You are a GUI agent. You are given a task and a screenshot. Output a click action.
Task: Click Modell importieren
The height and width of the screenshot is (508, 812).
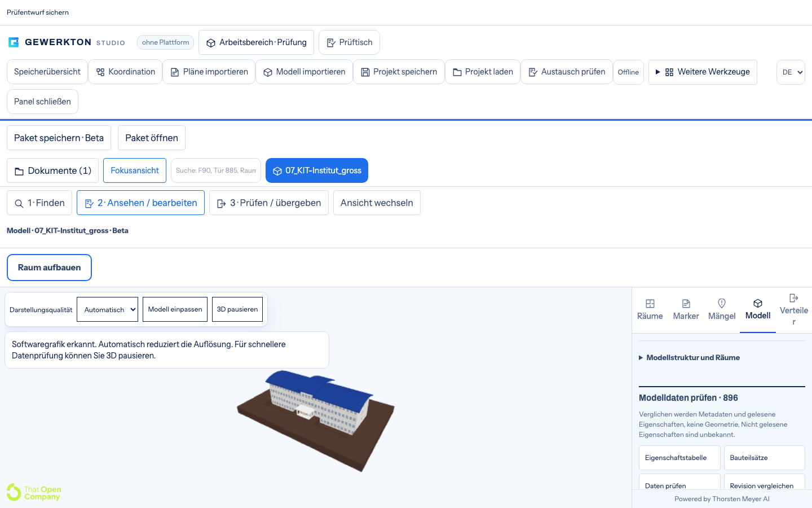point(304,72)
